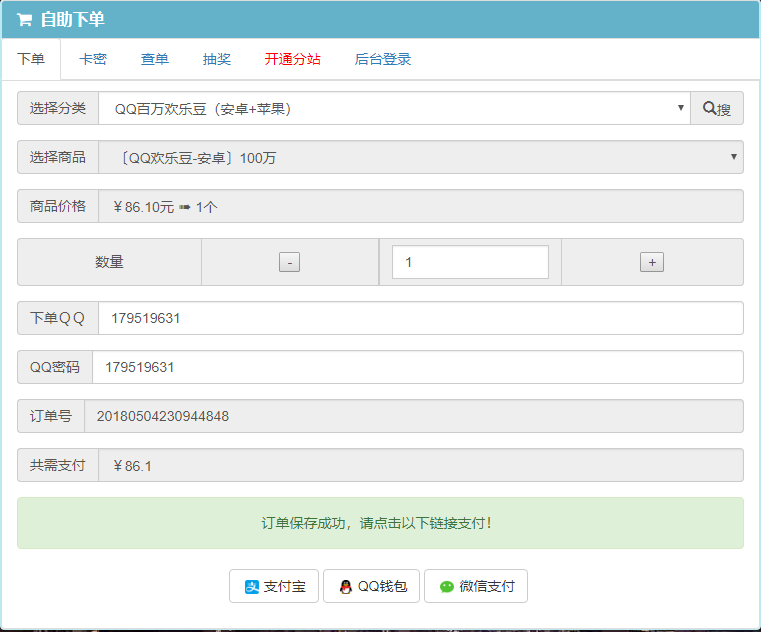Pay with 微信支付 button
The image size is (761, 632).
tap(476, 586)
